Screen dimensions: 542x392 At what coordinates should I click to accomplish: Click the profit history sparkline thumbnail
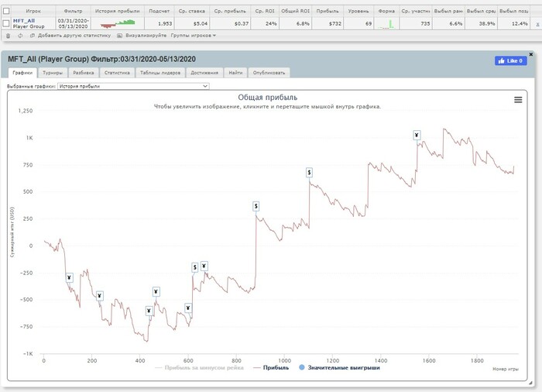(118, 24)
